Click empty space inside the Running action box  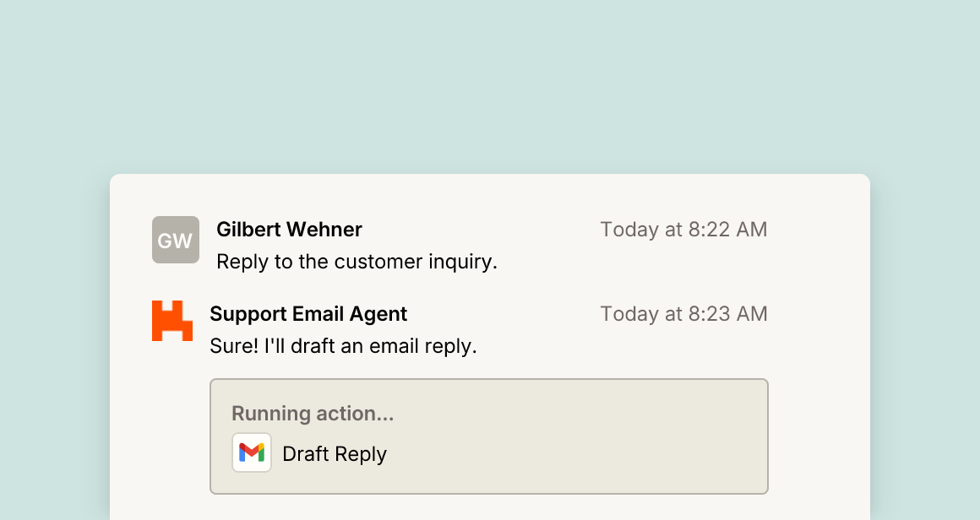[x=575, y=437]
